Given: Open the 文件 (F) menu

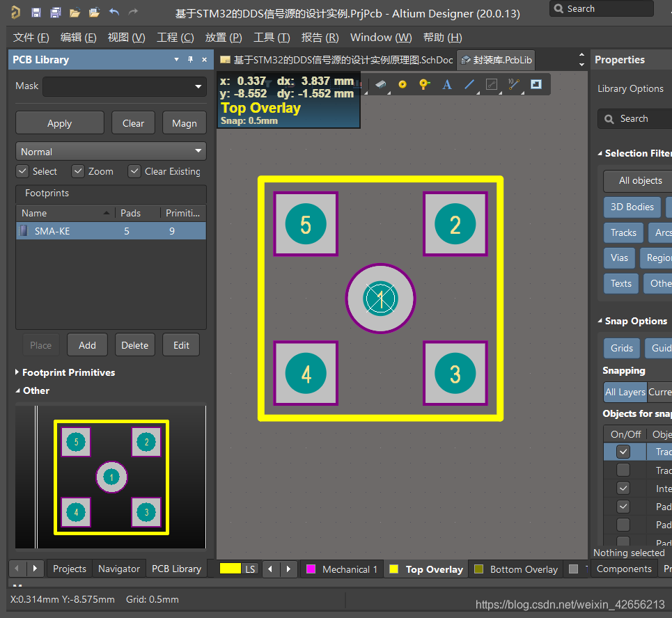Looking at the screenshot, I should 31,38.
